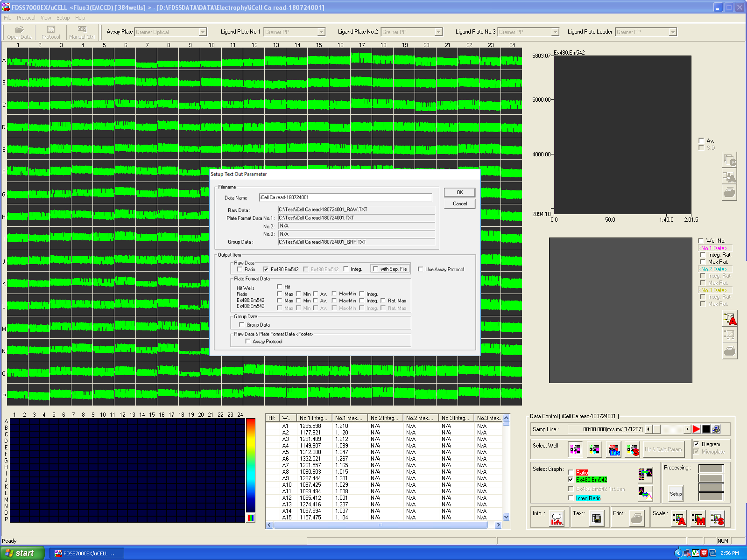The width and height of the screenshot is (747, 560).
Task: Open the Assay Plate dropdown
Action: pyautogui.click(x=203, y=32)
